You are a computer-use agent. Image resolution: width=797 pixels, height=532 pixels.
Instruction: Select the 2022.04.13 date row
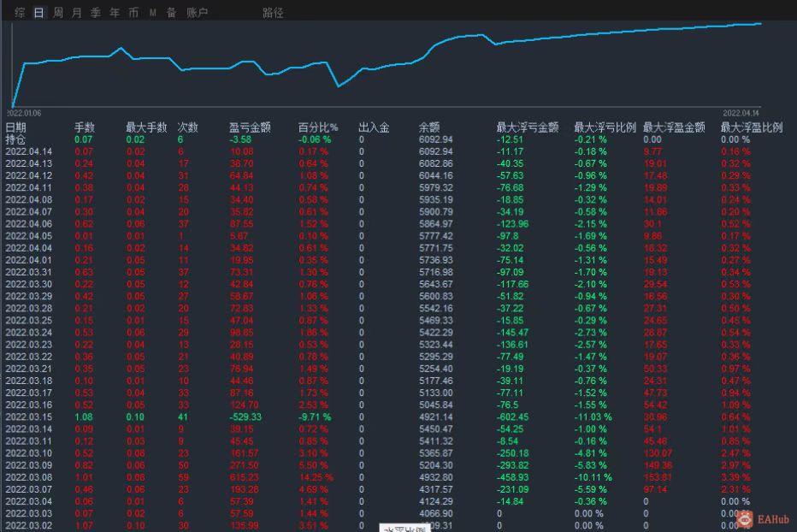pyautogui.click(x=29, y=163)
